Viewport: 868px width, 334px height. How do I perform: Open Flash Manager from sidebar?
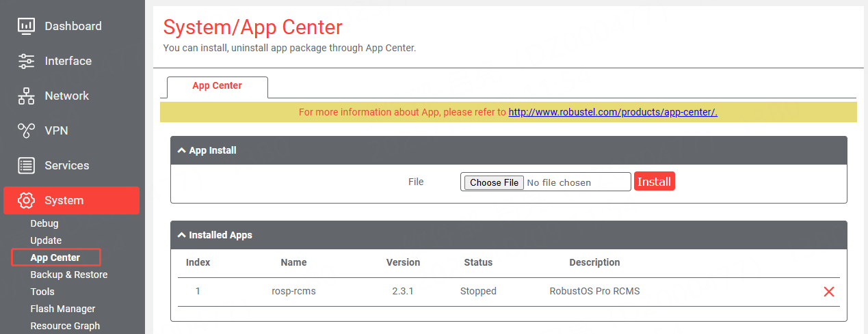point(63,309)
